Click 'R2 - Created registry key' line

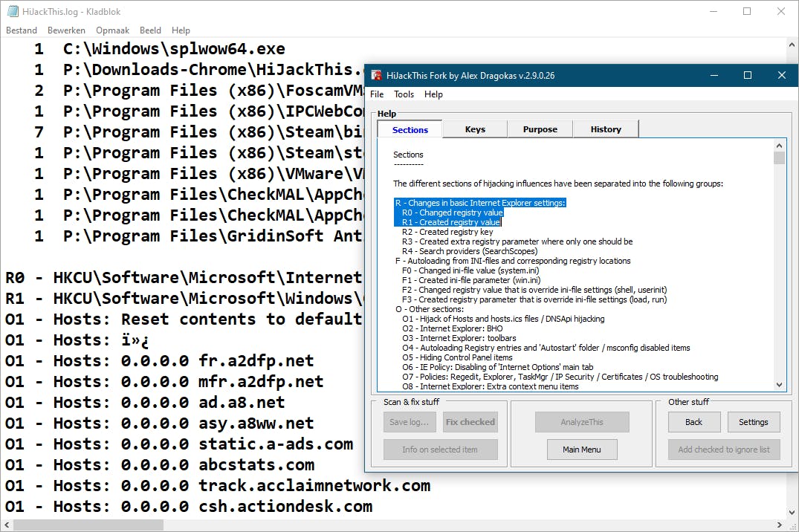click(x=447, y=232)
